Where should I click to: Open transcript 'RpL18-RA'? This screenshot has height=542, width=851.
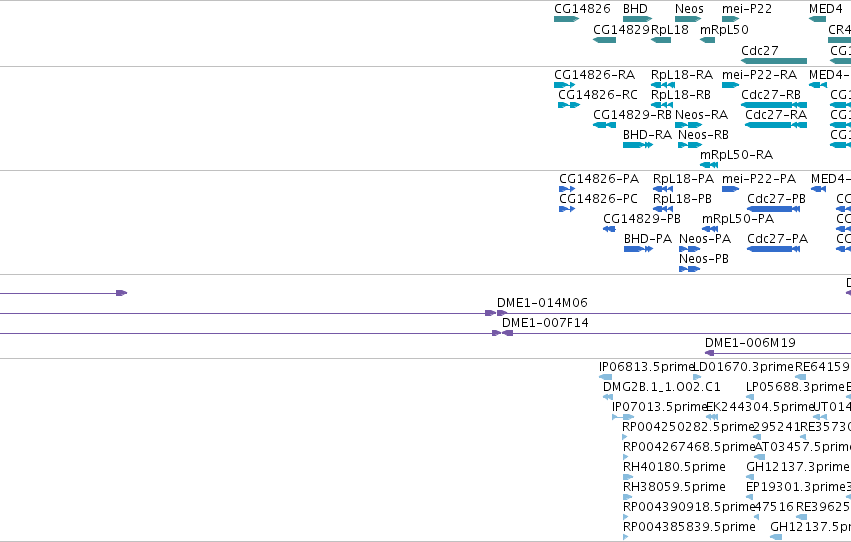(x=682, y=74)
